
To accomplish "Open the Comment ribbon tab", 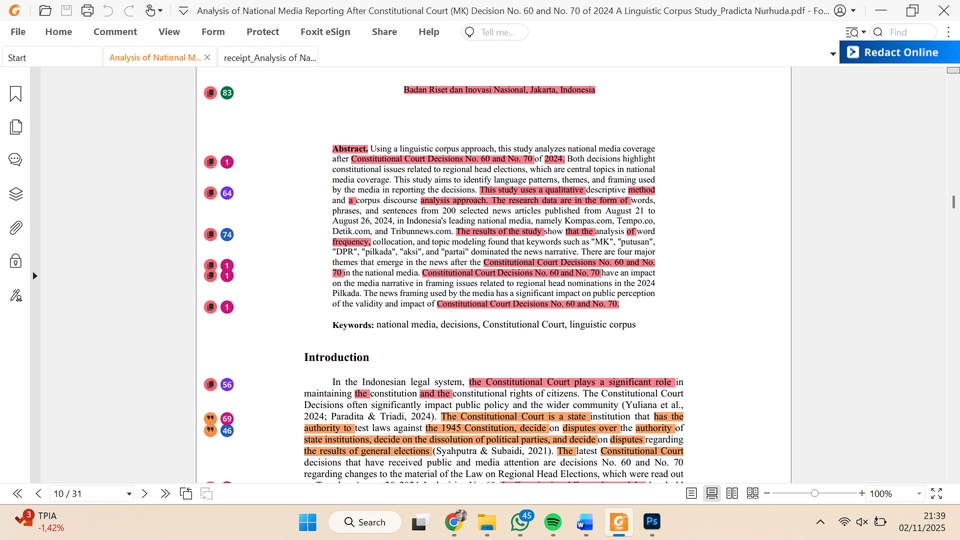I will [x=115, y=32].
